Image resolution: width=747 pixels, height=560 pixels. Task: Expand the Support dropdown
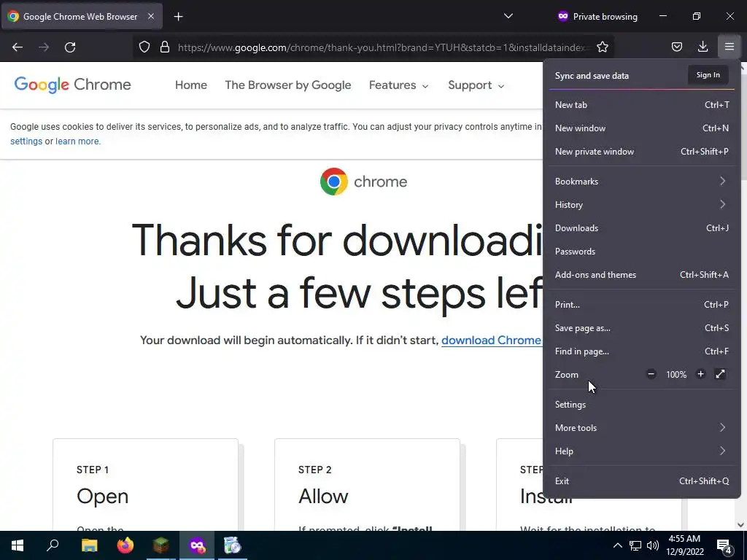(476, 85)
